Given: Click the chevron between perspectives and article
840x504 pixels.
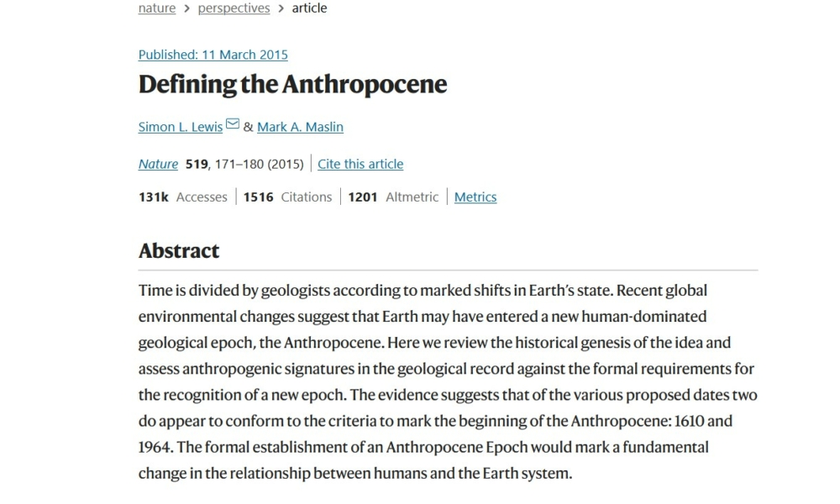Looking at the screenshot, I should click(x=281, y=8).
